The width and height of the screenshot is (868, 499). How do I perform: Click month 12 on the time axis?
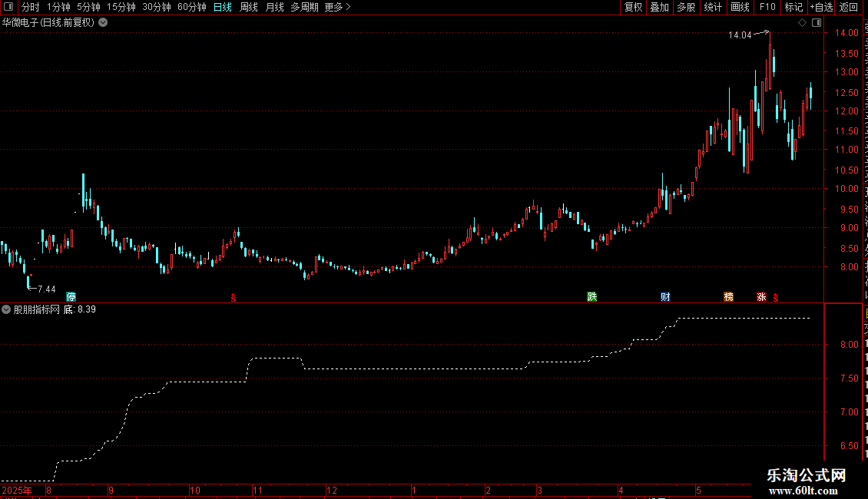point(332,490)
